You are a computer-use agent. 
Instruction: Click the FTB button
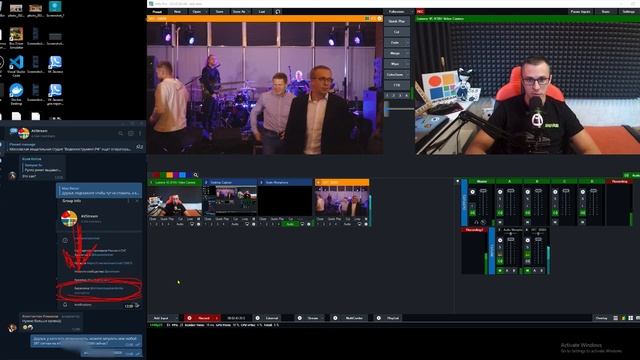tap(397, 85)
